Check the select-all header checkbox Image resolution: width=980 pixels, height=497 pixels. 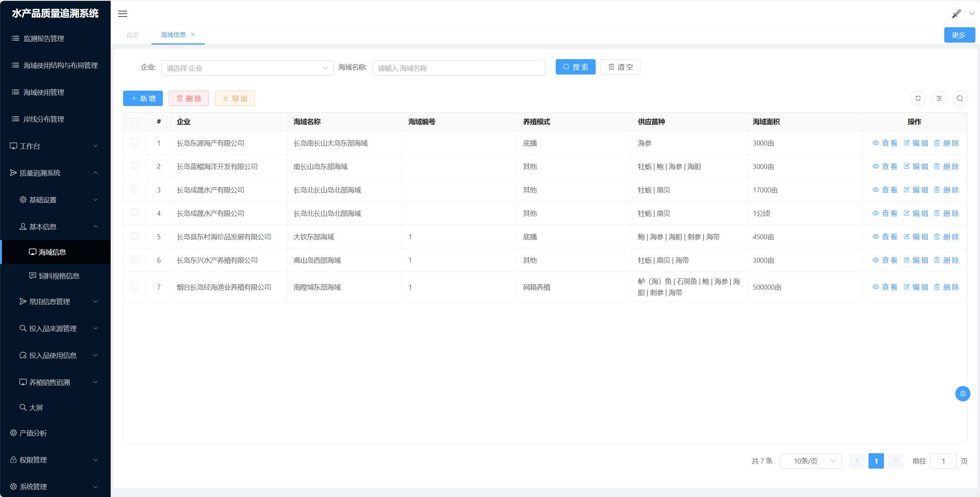click(x=135, y=122)
